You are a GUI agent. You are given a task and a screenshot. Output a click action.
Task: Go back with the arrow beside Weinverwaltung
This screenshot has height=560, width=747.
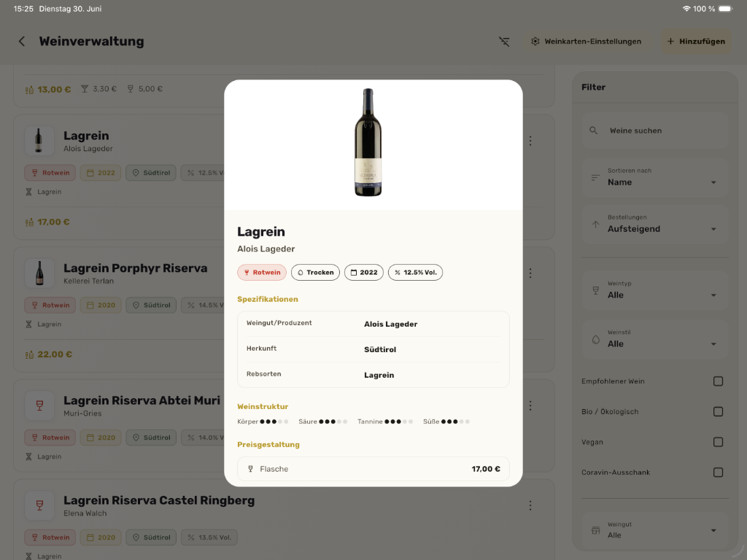coord(22,42)
